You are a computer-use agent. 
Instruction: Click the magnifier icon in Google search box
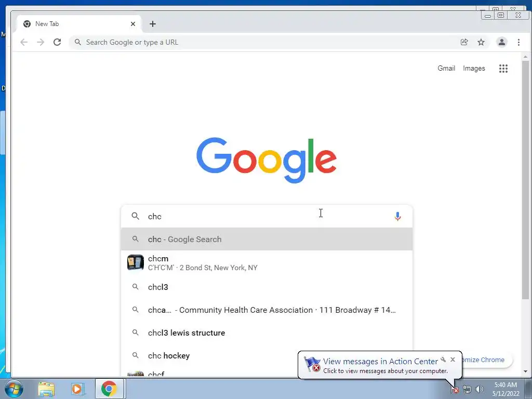click(136, 216)
